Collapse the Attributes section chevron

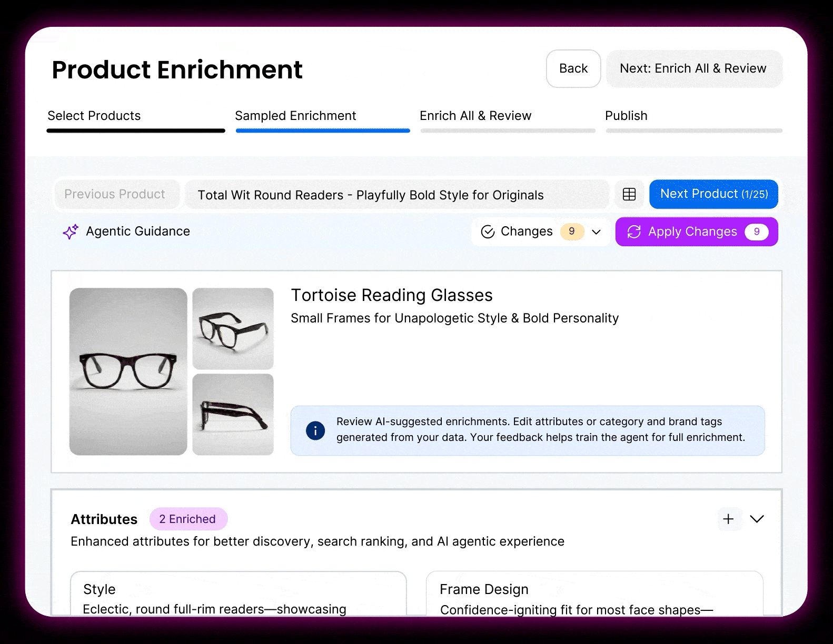tap(757, 519)
